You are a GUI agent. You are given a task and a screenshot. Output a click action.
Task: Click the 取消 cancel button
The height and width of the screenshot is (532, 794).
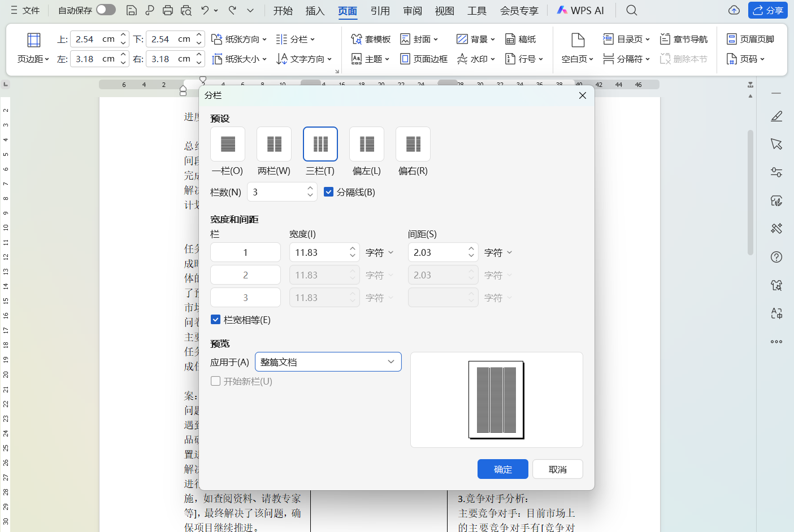pyautogui.click(x=557, y=469)
